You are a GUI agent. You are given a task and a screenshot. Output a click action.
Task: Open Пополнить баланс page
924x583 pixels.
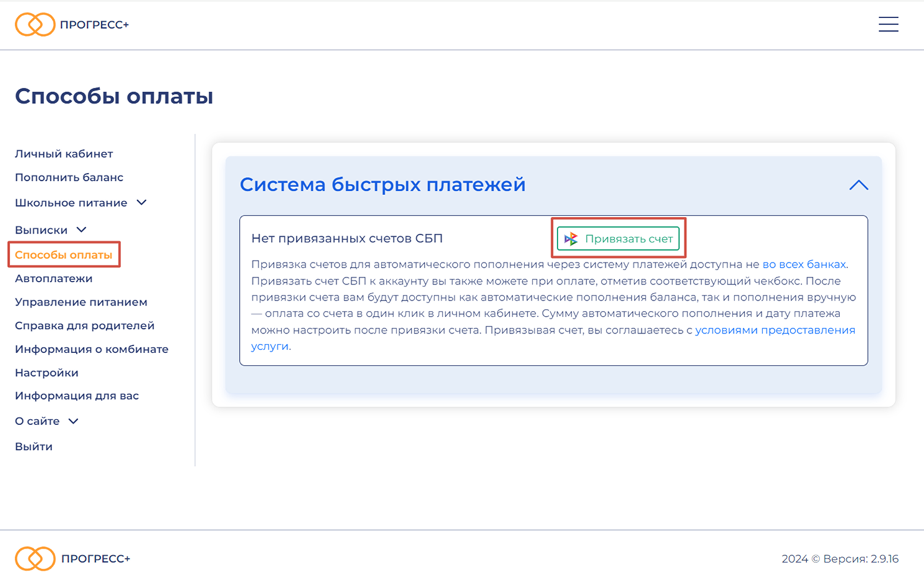point(69,177)
